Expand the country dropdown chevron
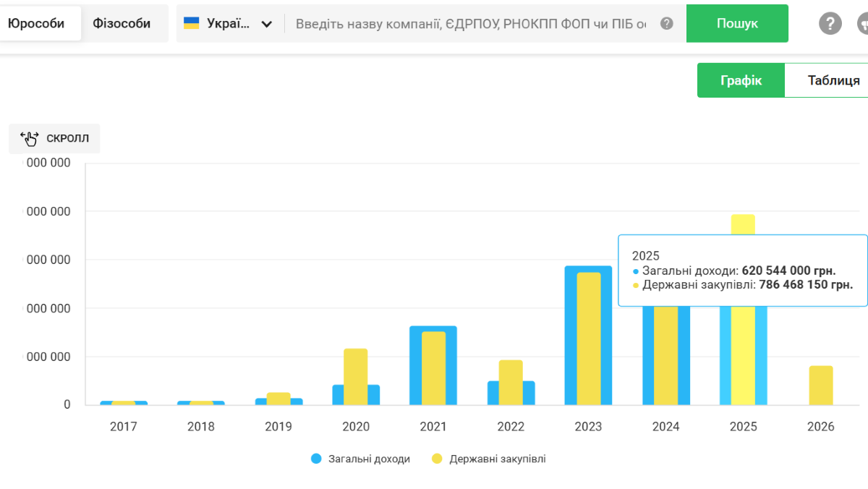 point(266,24)
